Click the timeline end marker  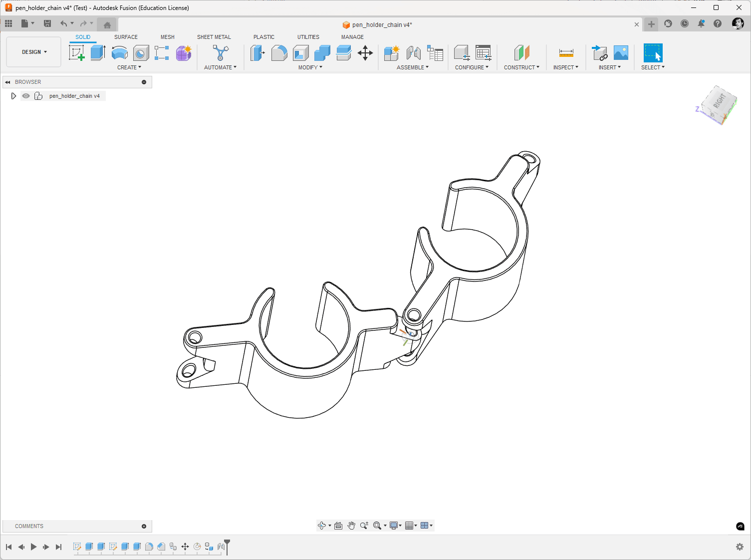227,546
